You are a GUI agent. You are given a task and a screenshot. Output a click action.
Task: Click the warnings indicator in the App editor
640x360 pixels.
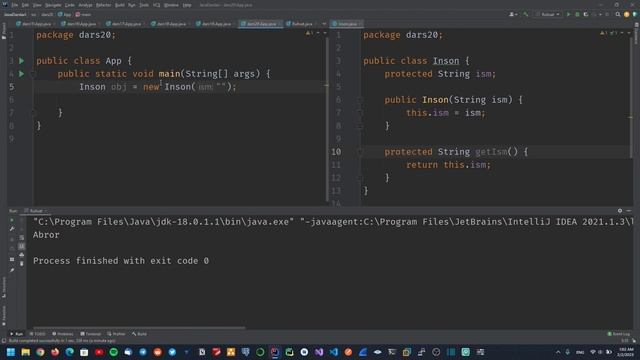pos(309,33)
